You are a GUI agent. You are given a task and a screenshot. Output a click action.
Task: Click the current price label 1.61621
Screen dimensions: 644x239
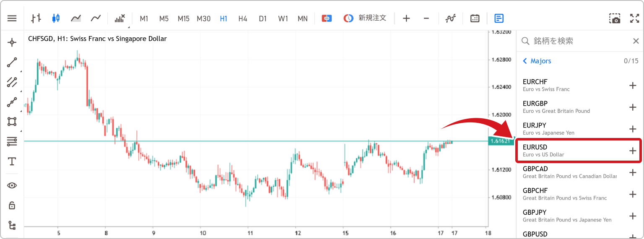click(501, 141)
